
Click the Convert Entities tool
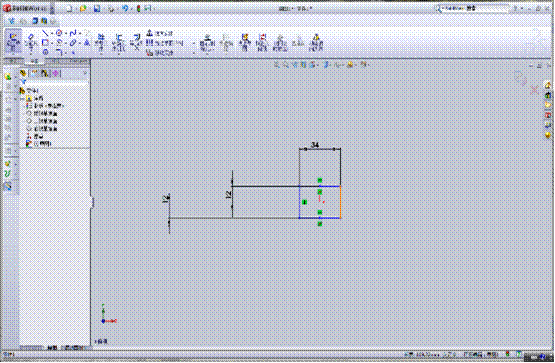(x=119, y=42)
